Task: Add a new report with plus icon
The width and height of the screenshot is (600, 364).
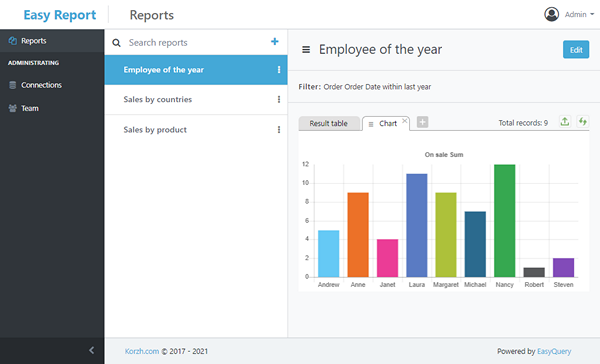Action: coord(275,41)
